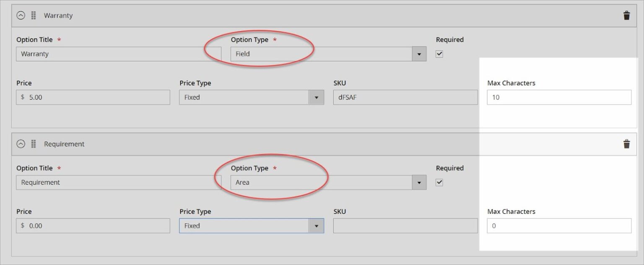Grab the drag handle beside Requirement
Screen dimensions: 644x265
(x=33, y=144)
